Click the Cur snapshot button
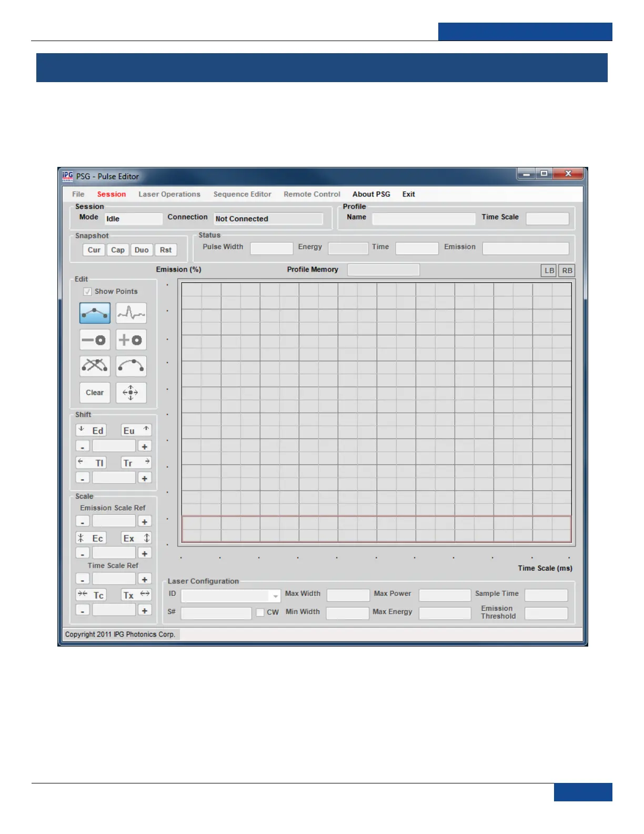644x834 pixels. click(x=94, y=250)
